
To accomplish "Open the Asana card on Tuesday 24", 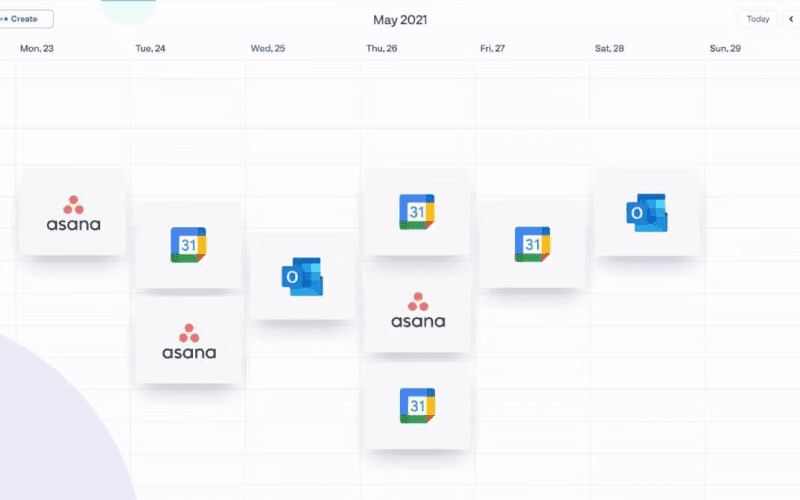I will pos(189,341).
